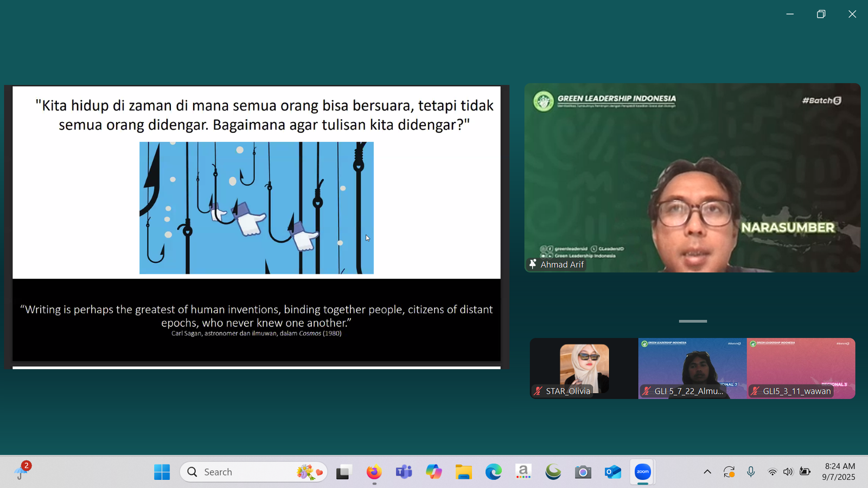The image size is (868, 488).
Task: Open the Camera app in the taskbar
Action: [583, 472]
